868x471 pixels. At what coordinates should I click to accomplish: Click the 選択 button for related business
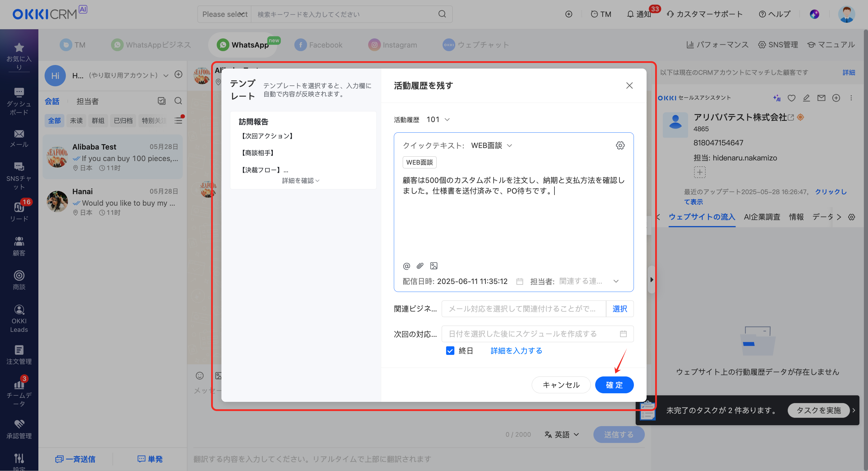(x=619, y=308)
